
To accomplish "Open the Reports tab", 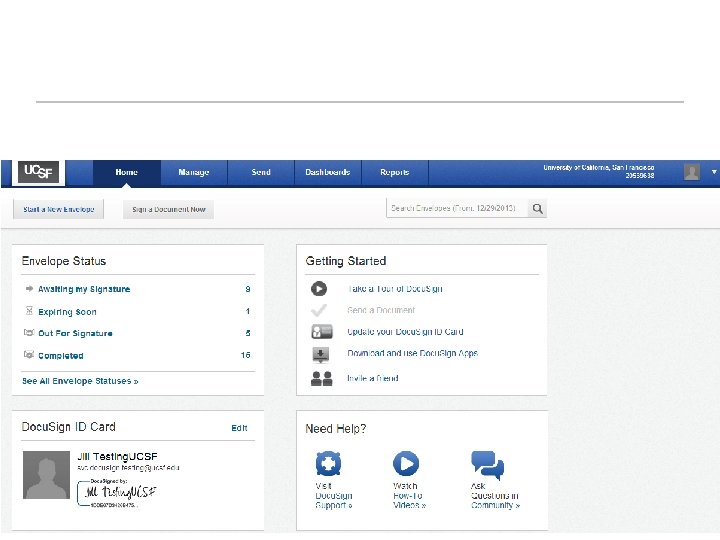I will click(395, 173).
